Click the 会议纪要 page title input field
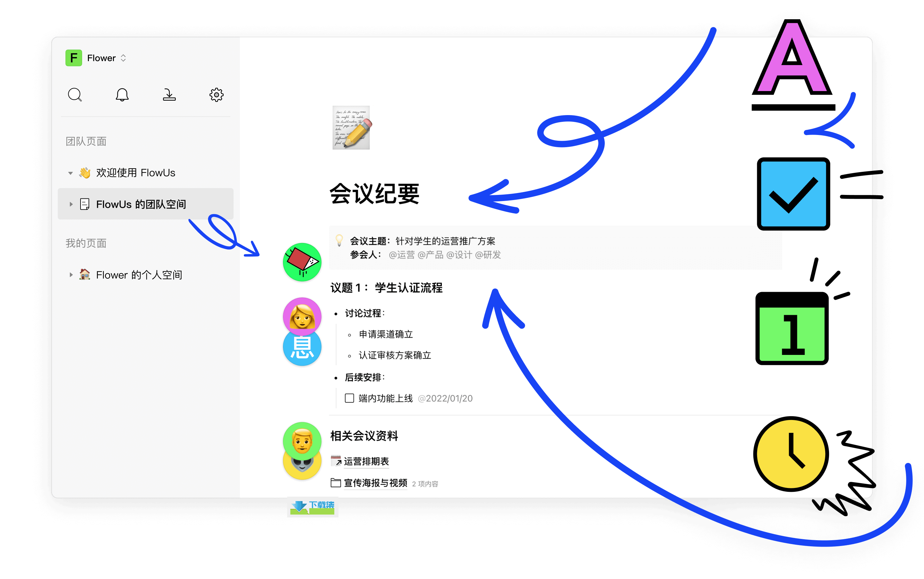 click(374, 196)
